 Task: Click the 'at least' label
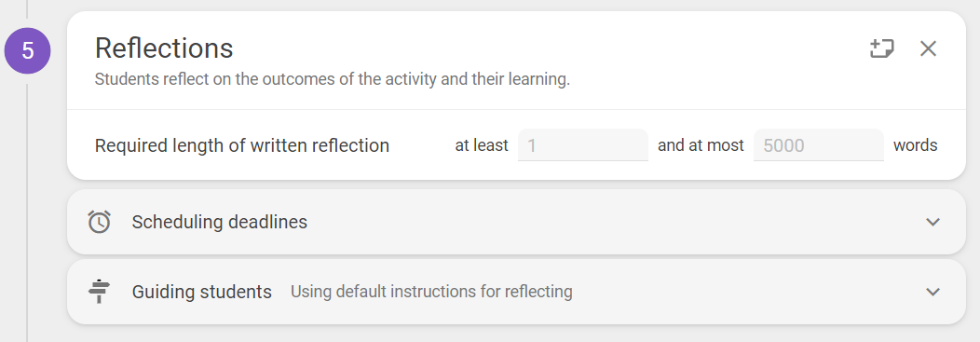(x=482, y=145)
